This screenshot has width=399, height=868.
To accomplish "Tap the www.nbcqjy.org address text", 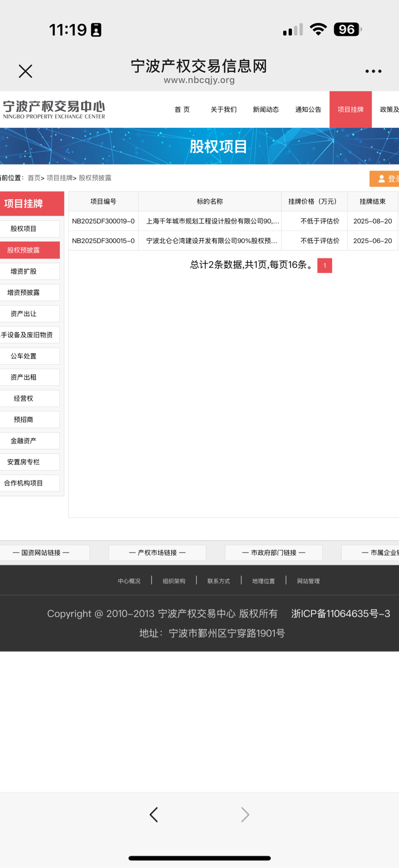I will 199,80.
